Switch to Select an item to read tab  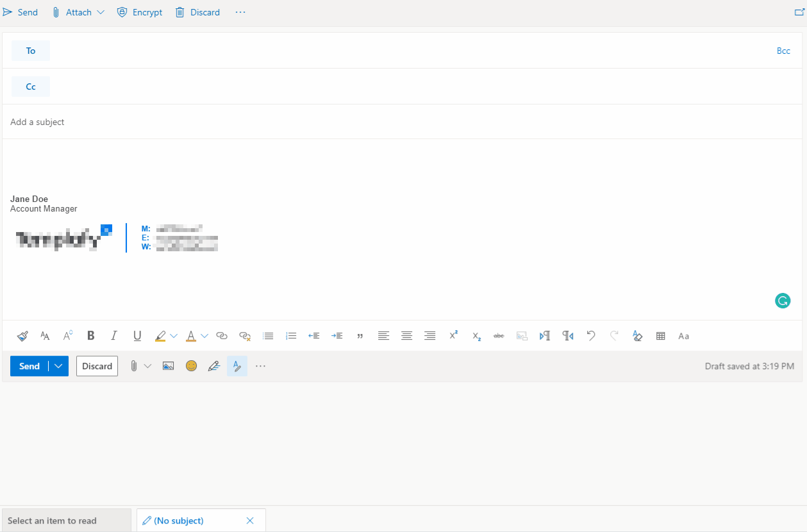(67, 520)
